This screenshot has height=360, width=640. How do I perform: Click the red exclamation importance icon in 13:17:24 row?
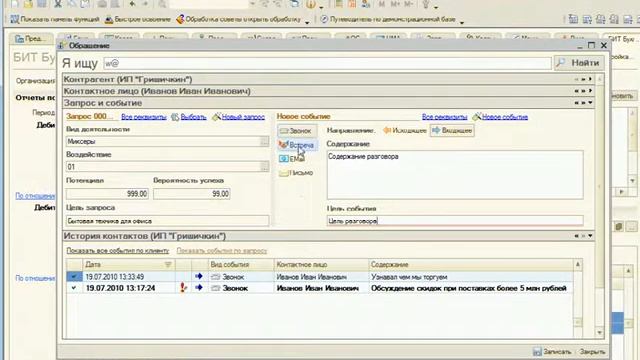click(x=183, y=288)
